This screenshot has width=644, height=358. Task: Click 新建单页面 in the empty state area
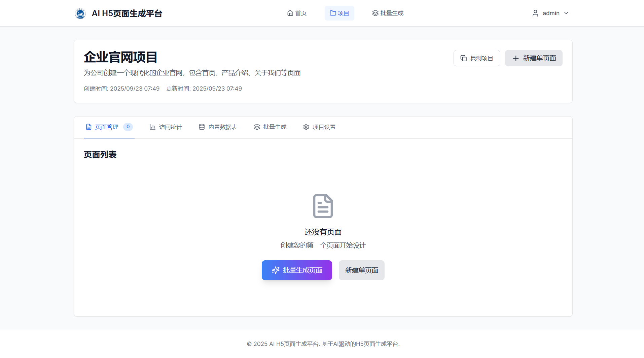coord(361,270)
